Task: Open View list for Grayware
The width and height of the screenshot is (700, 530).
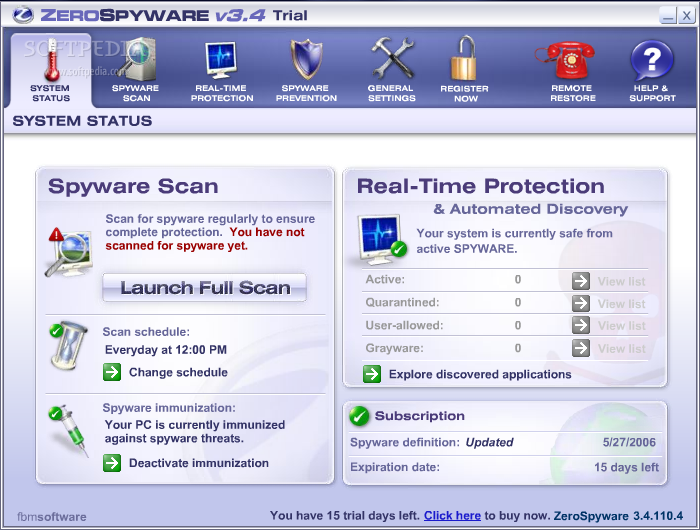Action: [621, 348]
